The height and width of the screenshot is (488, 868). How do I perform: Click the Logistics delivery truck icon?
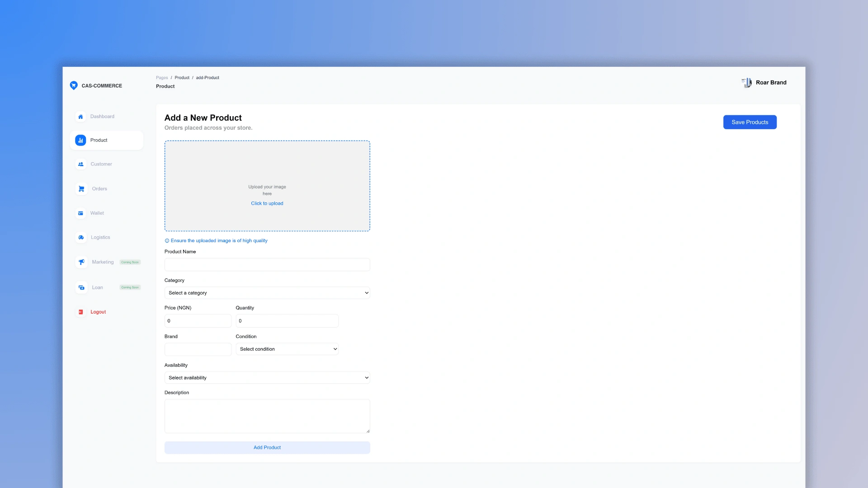pos(81,237)
